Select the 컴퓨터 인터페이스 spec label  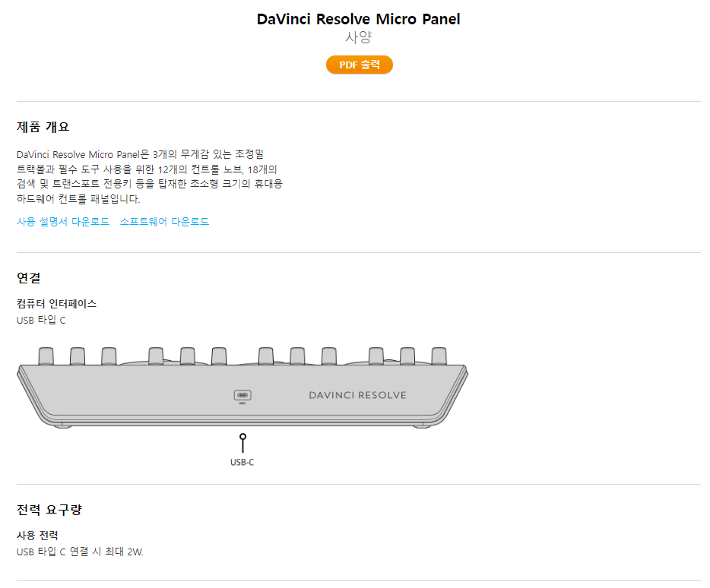pyautogui.click(x=56, y=304)
